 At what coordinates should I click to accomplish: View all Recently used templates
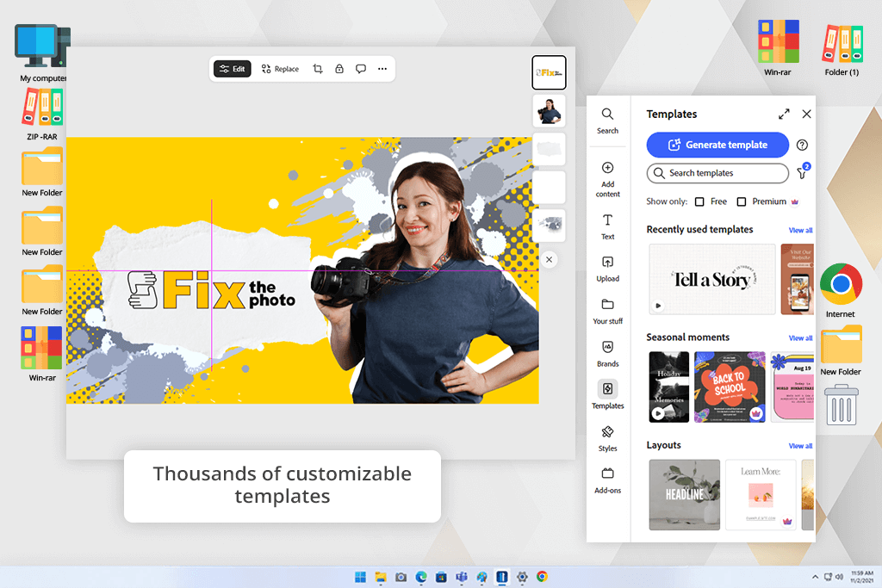coord(800,231)
